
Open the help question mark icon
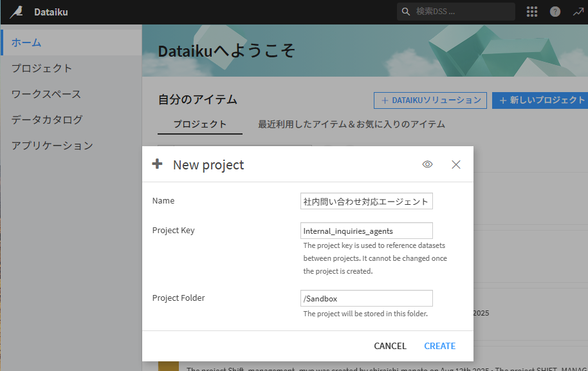pos(555,12)
